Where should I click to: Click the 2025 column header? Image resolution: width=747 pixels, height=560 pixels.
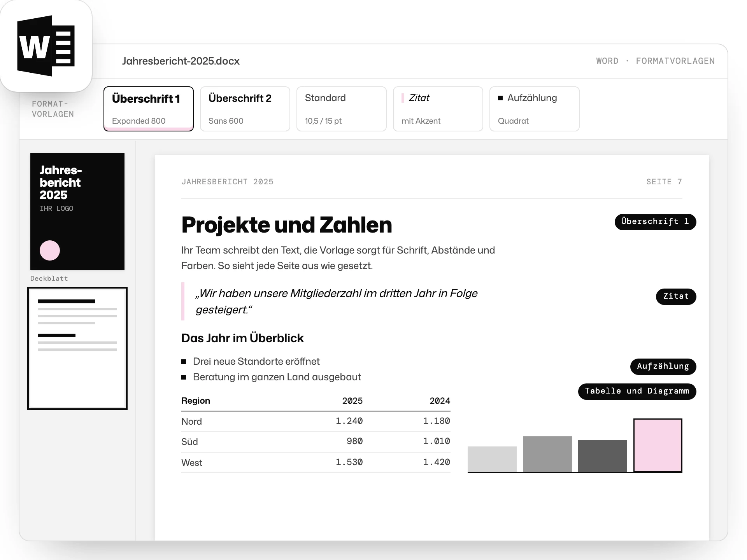(x=352, y=401)
